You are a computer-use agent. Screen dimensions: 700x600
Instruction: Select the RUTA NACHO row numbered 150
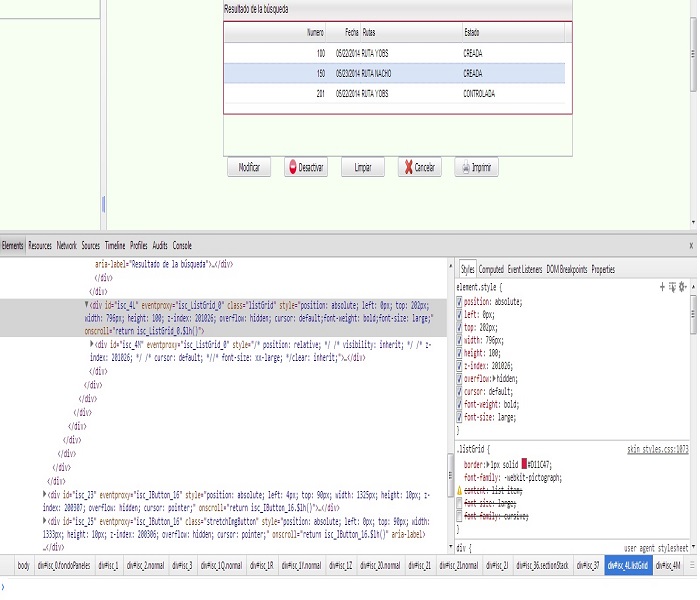[397, 73]
